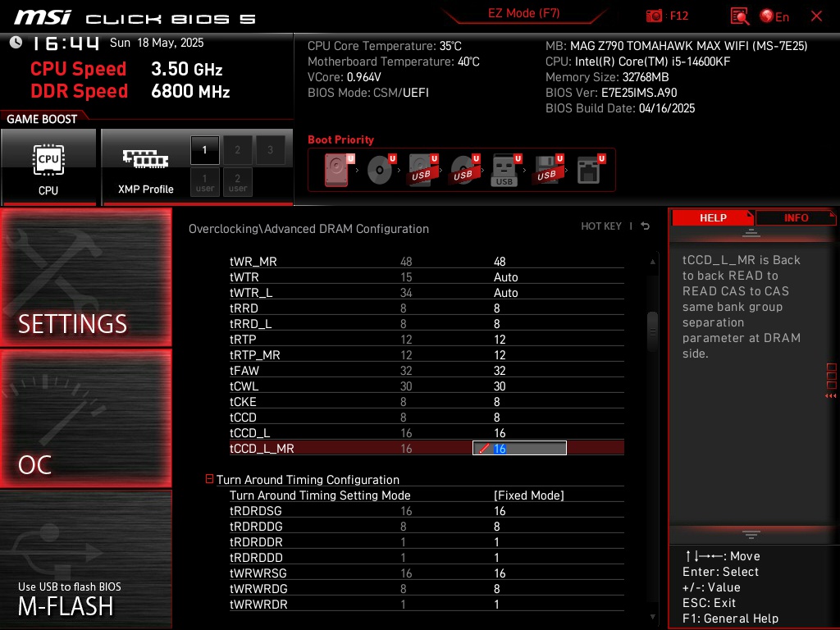Select the optical disc boot priority icon
The image size is (840, 630).
coord(381,170)
